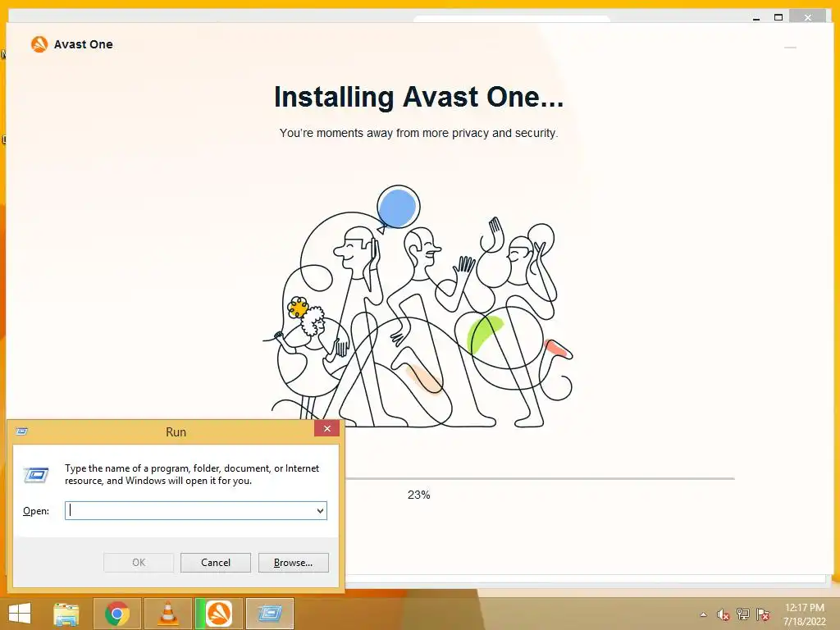The height and width of the screenshot is (630, 840).
Task: Click the 23% progress text
Action: (419, 495)
